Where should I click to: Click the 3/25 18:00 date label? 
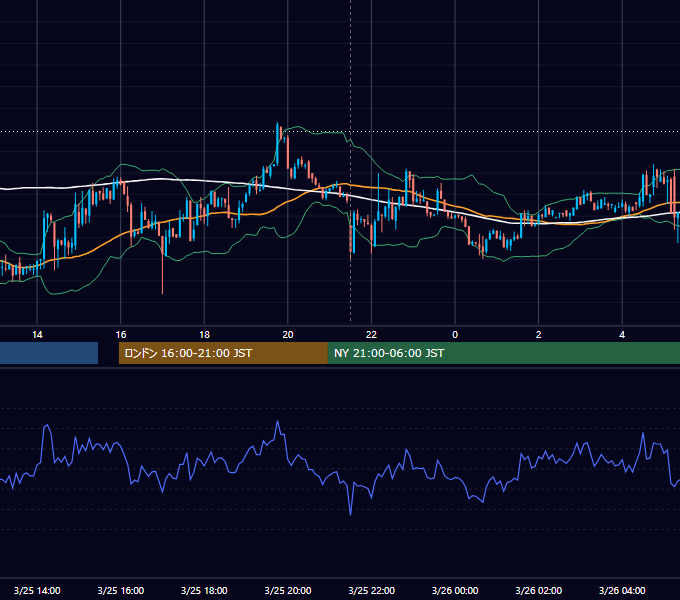[x=204, y=590]
